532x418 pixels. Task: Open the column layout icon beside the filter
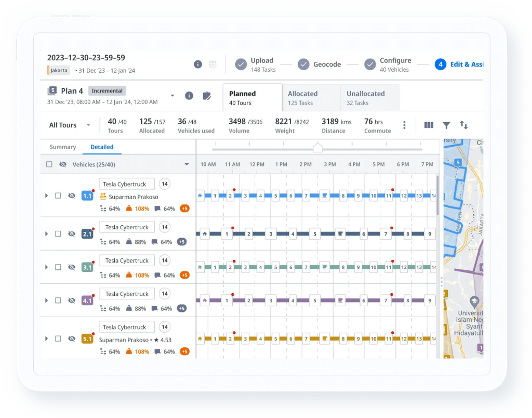(x=429, y=125)
